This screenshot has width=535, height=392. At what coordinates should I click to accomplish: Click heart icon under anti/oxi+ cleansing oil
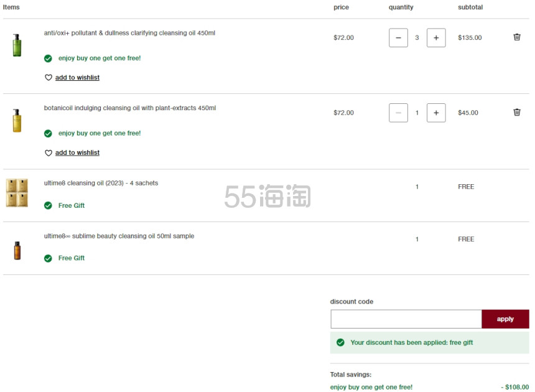[49, 78]
